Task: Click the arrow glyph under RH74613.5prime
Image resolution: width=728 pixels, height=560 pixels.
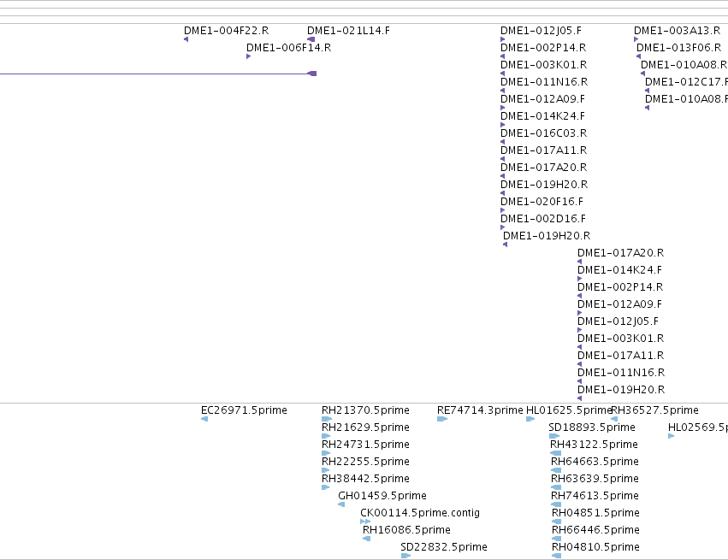Action: point(556,504)
